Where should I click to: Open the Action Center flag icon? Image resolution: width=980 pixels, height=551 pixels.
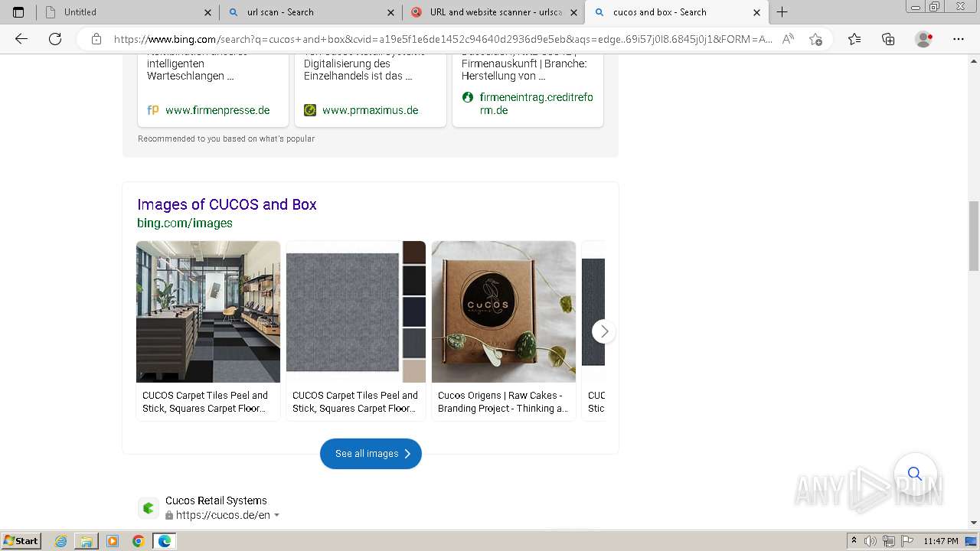(907, 541)
